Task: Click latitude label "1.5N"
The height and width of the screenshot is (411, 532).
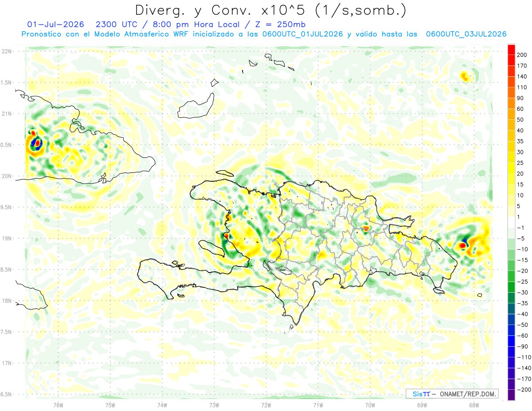Action: pyautogui.click(x=6, y=82)
